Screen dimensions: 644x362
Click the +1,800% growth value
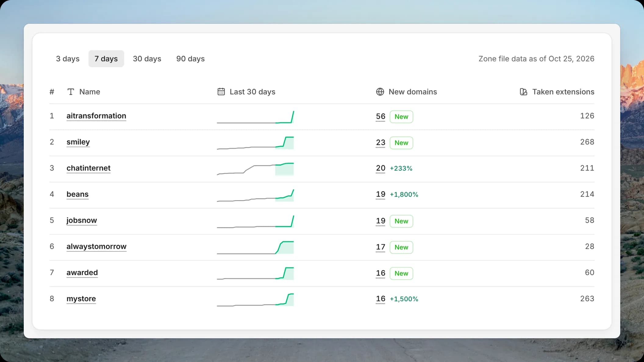pos(404,195)
